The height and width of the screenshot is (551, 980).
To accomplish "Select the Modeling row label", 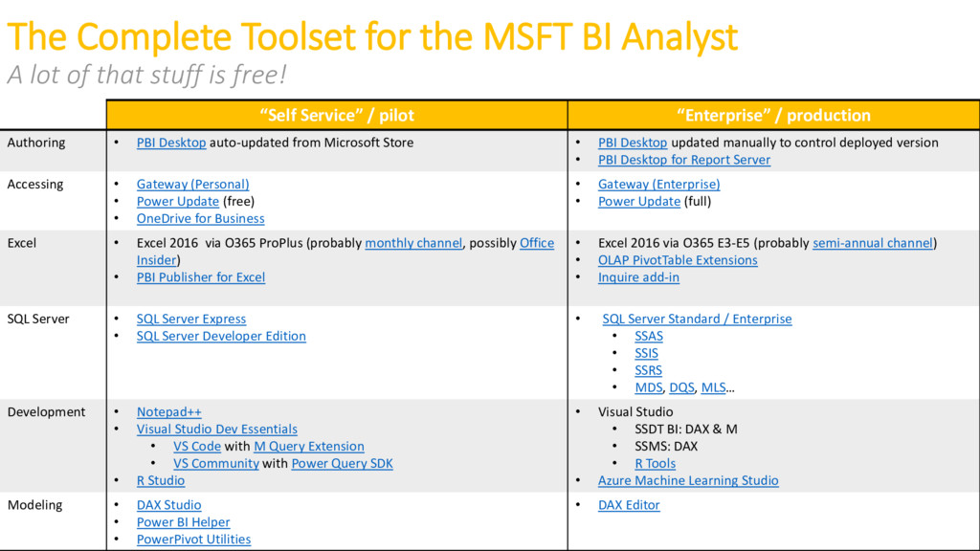I will pos(35,505).
